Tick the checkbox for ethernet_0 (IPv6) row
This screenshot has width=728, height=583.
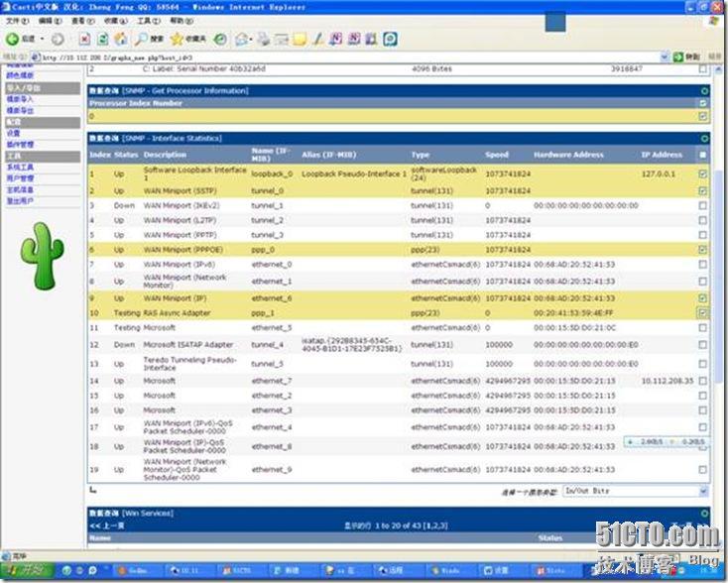click(702, 265)
